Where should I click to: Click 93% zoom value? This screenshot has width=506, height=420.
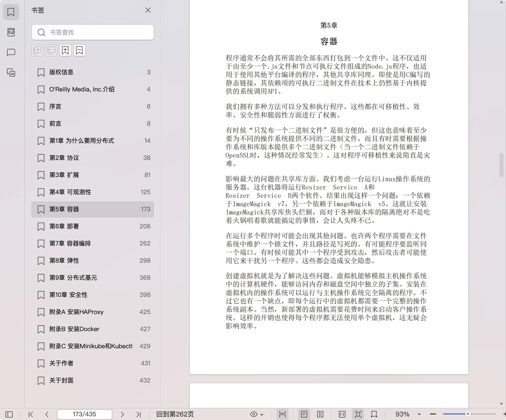click(x=402, y=414)
